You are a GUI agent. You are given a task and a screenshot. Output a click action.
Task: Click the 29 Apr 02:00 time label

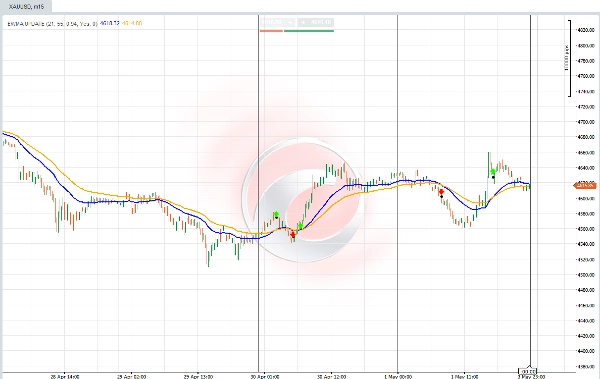[131, 377]
